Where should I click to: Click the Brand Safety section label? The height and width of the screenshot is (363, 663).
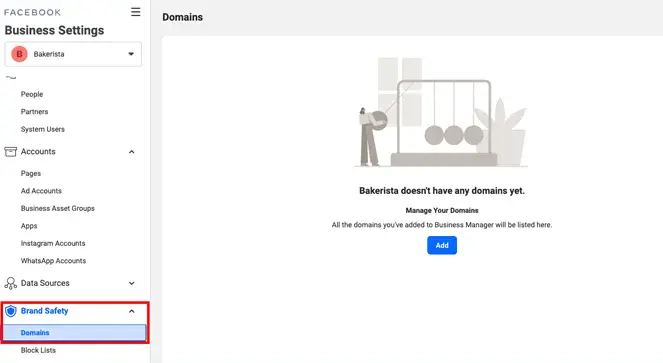[44, 311]
